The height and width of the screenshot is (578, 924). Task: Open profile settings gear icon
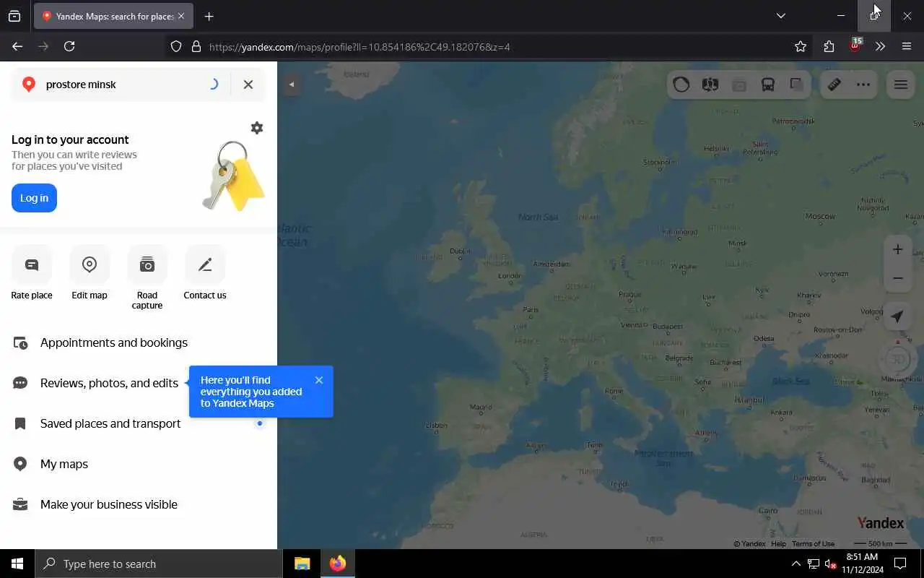tap(257, 128)
